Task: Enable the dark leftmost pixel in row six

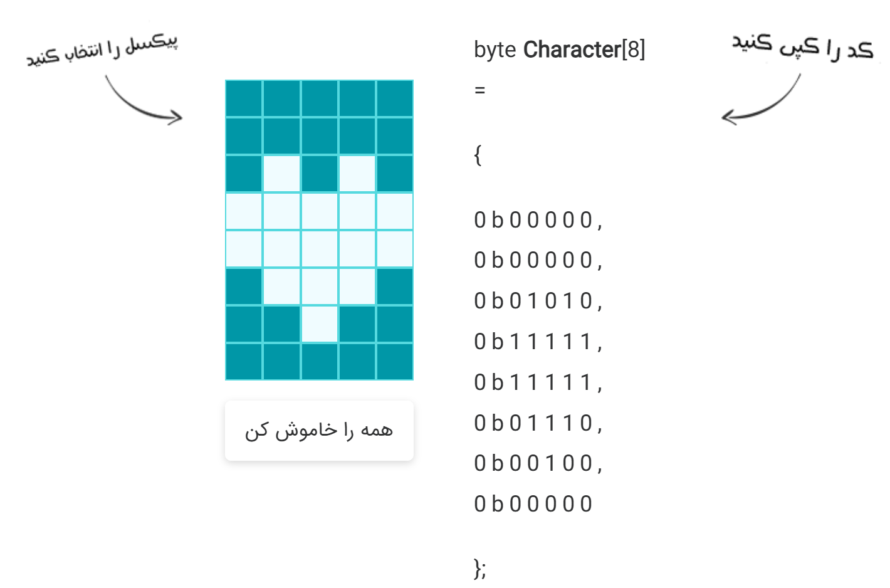Action: click(244, 286)
